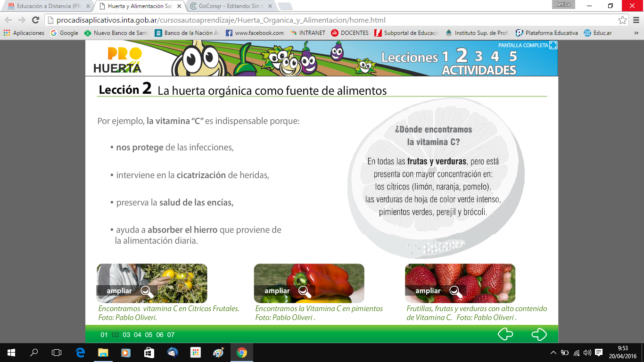
Task: Open File Explorer from the taskbar
Action: pos(103,352)
